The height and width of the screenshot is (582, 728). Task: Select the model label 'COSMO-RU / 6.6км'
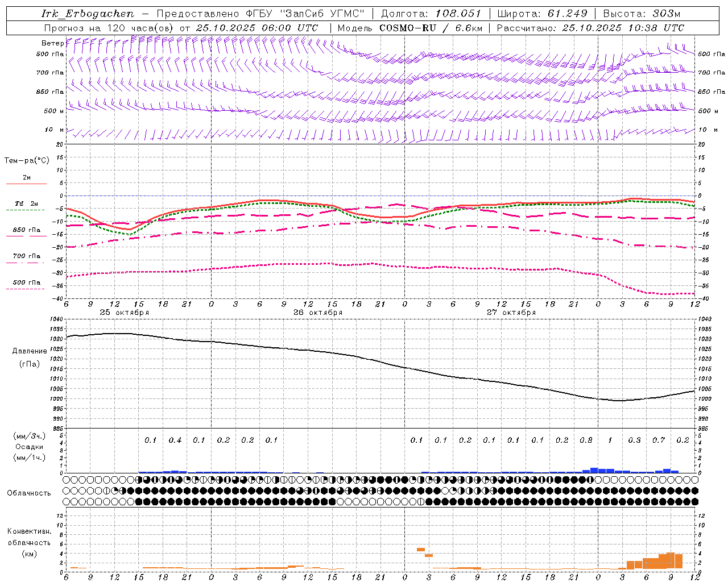pyautogui.click(x=431, y=28)
